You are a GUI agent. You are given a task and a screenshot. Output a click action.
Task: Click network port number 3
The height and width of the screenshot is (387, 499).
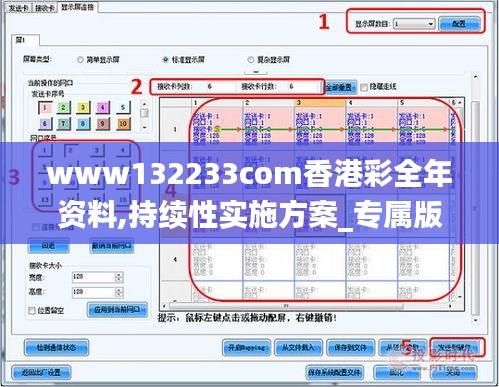coord(97,151)
